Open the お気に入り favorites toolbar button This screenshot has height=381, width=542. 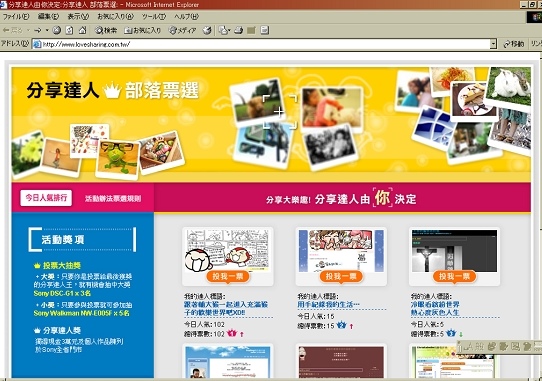tap(142, 30)
